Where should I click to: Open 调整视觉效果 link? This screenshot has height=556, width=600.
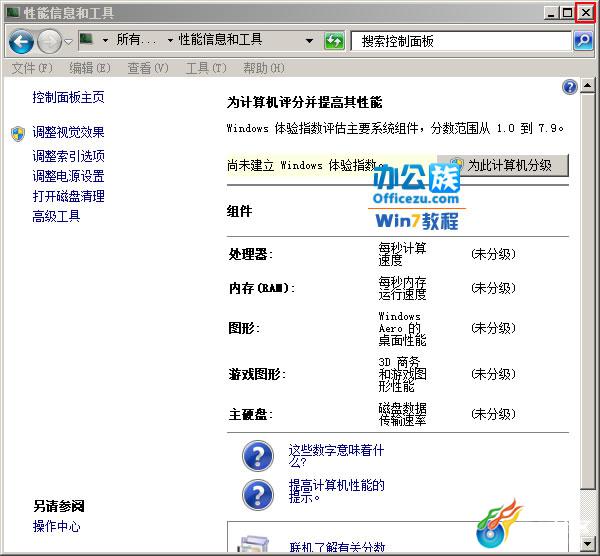[x=68, y=132]
